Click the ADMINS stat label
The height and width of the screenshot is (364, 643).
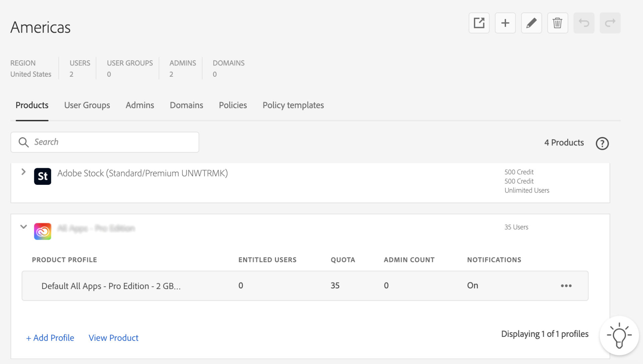(x=183, y=63)
